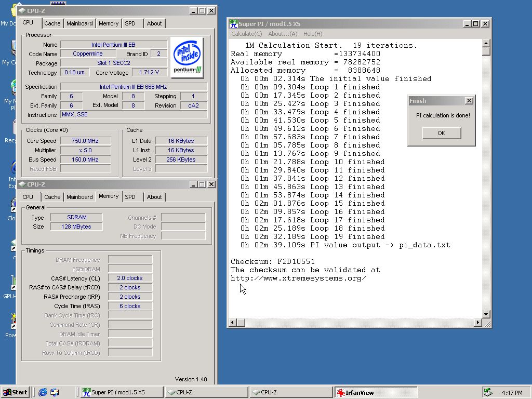Click the Instructions field MMX, SSE

point(134,115)
